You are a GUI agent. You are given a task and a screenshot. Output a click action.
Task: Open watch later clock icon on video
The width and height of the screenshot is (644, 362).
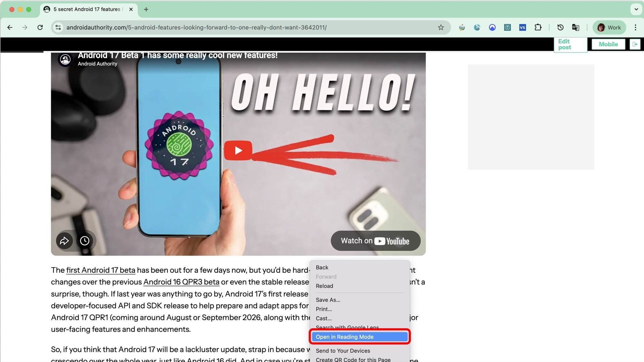(85, 241)
